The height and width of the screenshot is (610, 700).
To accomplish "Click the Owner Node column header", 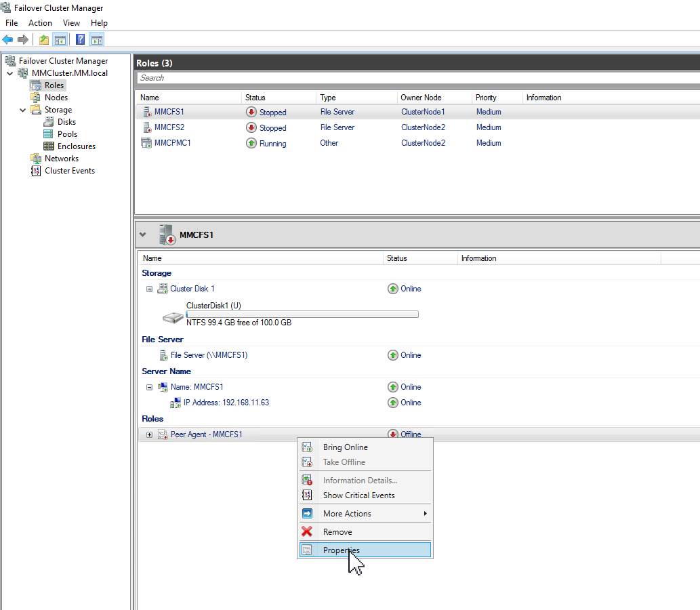I will click(421, 98).
